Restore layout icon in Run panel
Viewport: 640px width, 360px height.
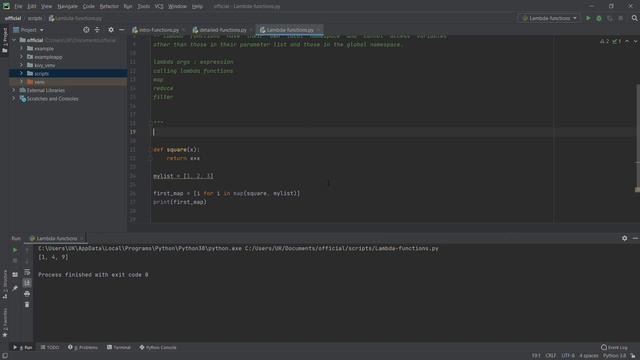[15, 275]
